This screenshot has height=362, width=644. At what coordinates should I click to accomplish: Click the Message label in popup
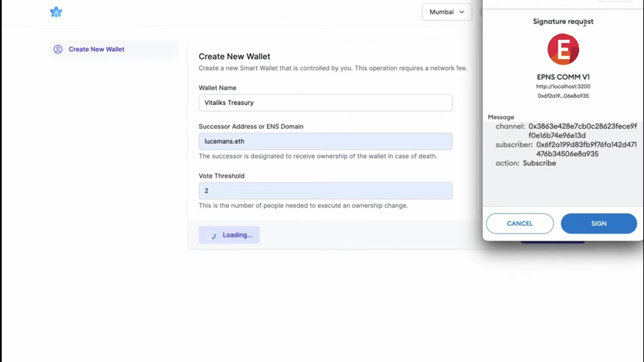501,117
